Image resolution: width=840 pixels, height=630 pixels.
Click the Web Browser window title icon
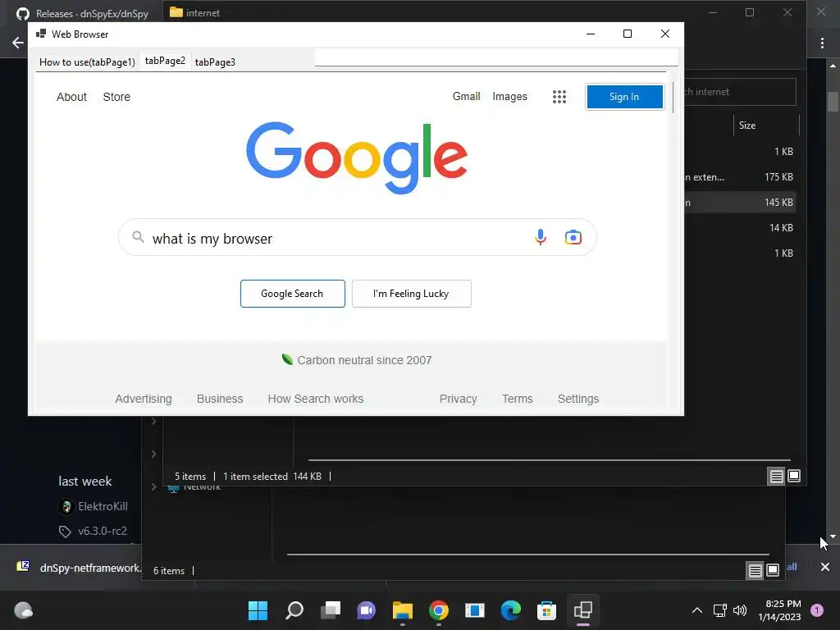[41, 34]
